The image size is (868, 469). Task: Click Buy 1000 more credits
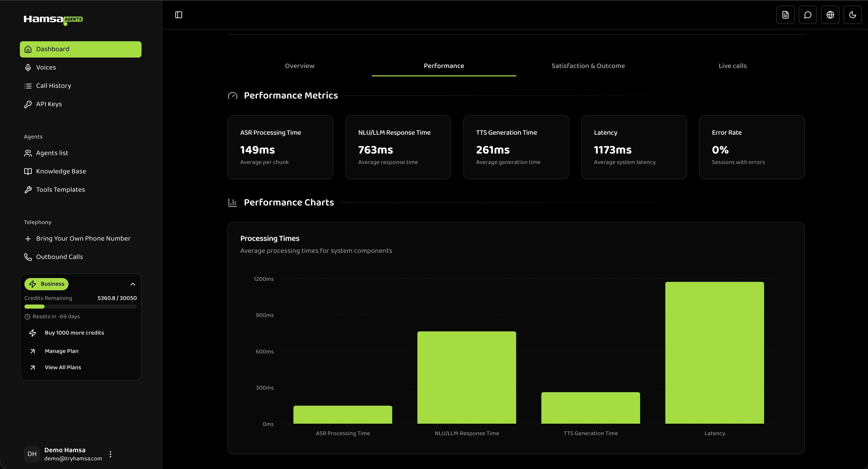point(75,333)
